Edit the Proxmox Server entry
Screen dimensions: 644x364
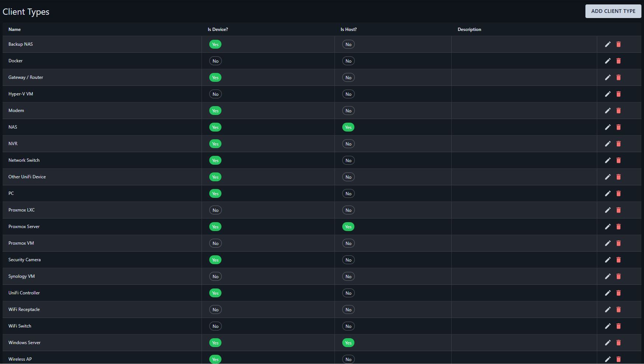click(x=608, y=227)
